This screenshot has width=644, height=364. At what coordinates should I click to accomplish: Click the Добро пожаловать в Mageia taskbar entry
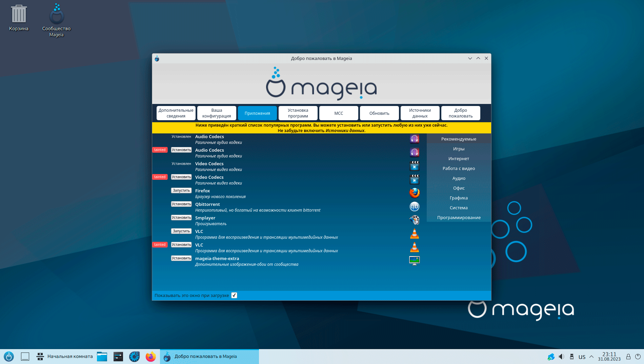(x=209, y=357)
